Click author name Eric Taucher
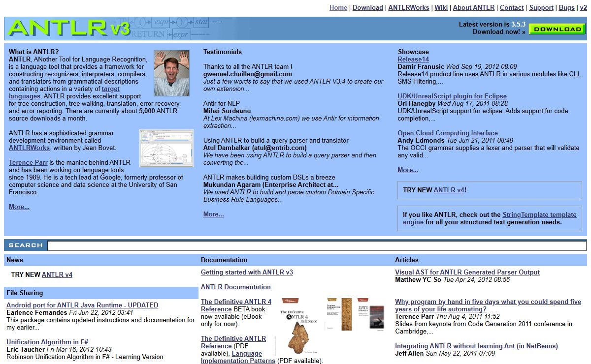 [26, 349]
